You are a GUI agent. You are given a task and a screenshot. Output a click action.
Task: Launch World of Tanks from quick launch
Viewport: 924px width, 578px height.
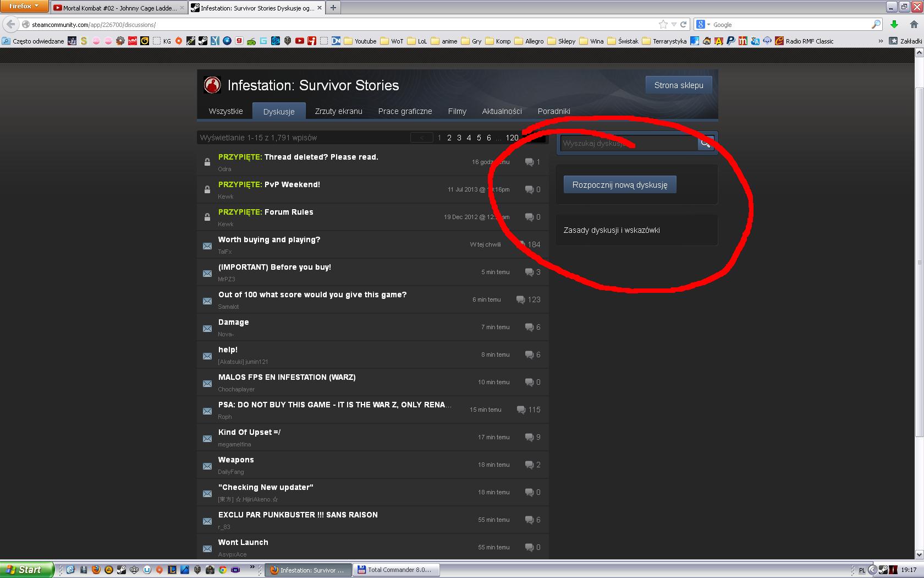(197, 570)
